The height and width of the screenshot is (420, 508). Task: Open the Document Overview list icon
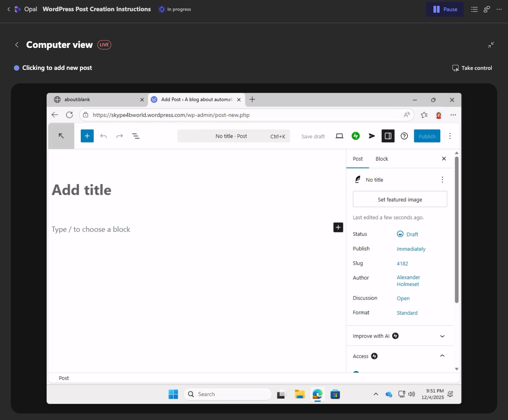pyautogui.click(x=136, y=136)
